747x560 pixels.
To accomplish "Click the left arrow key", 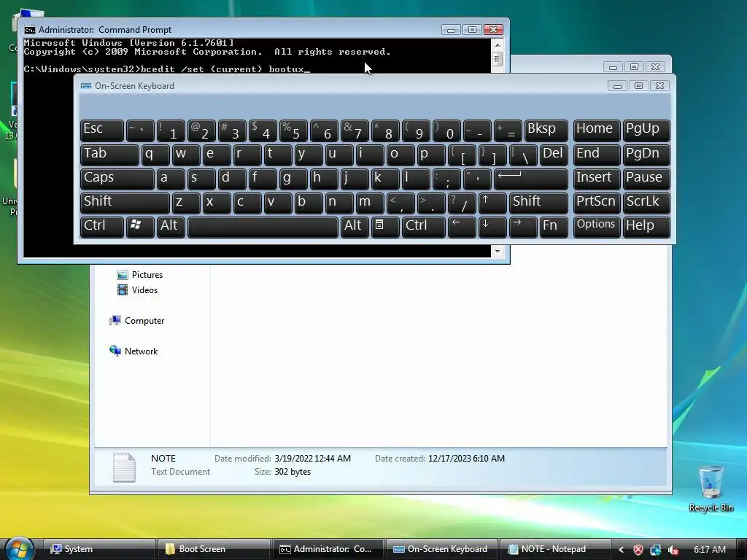I will tap(462, 227).
